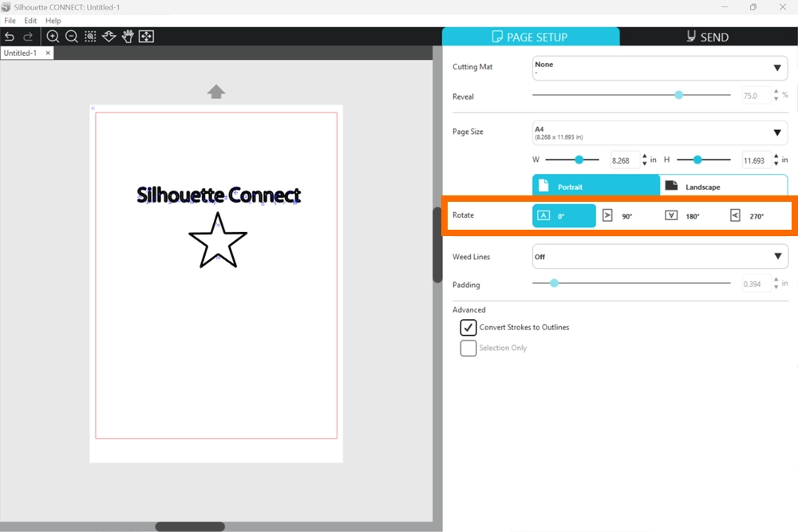Open the Page Size dropdown

point(659,132)
